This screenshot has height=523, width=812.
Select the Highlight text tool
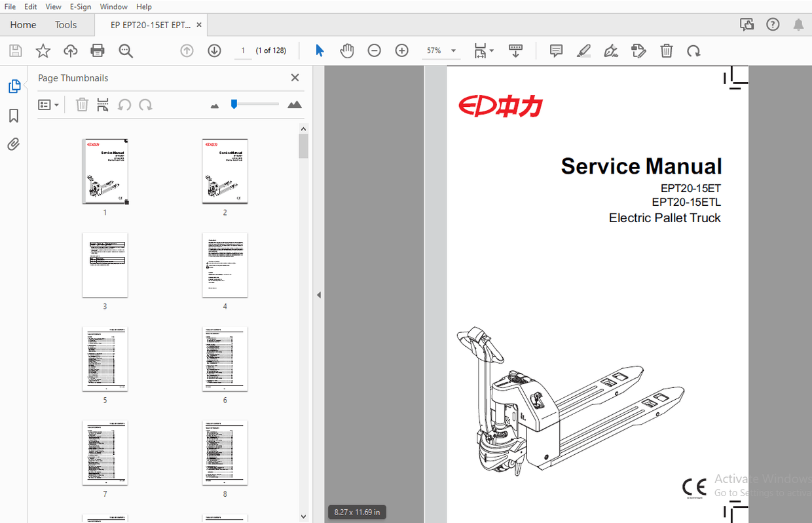point(583,50)
